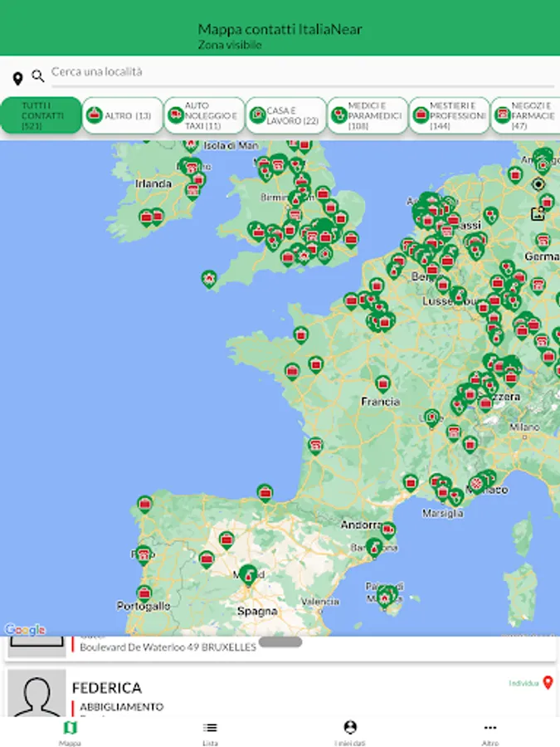Open the shop marker on Portugal's north coast
Image resolution: width=560 pixels, height=747 pixels.
coord(144,555)
